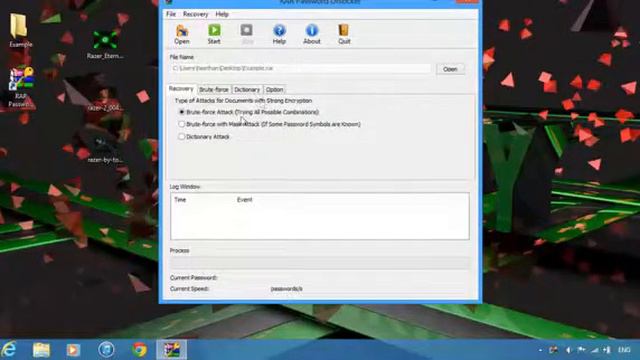
Task: Start the password recovery via Start icon
Action: 214,34
